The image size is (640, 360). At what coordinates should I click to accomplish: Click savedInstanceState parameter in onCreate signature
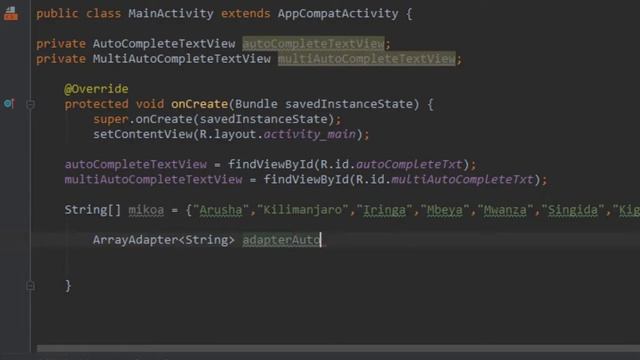click(349, 104)
